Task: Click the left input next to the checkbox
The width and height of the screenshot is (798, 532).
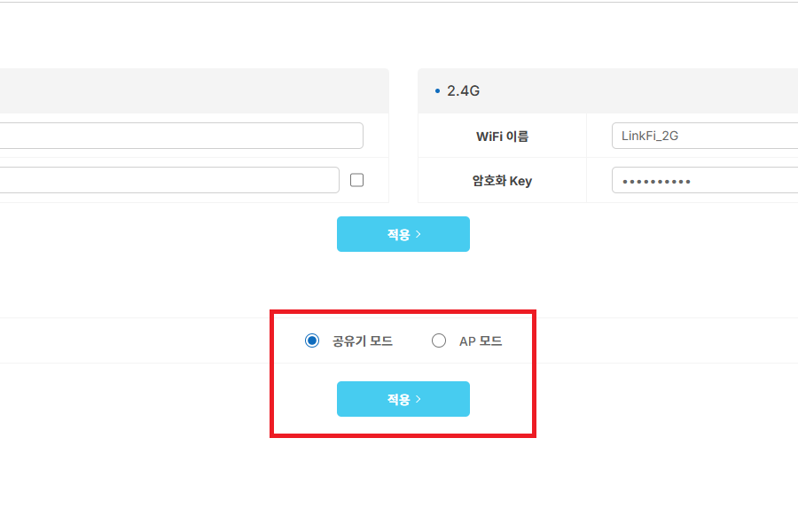Action: pyautogui.click(x=169, y=180)
